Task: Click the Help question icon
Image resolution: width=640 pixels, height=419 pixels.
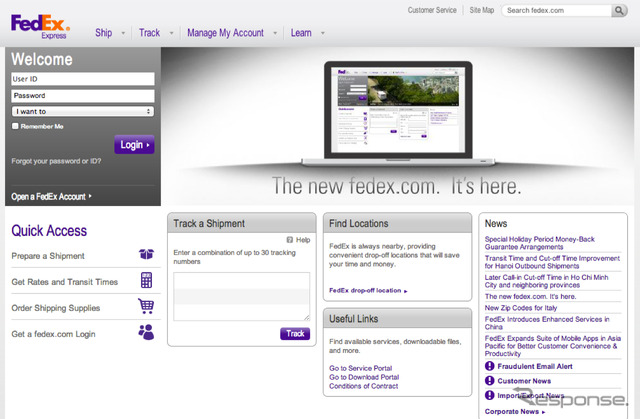Action: tap(290, 240)
